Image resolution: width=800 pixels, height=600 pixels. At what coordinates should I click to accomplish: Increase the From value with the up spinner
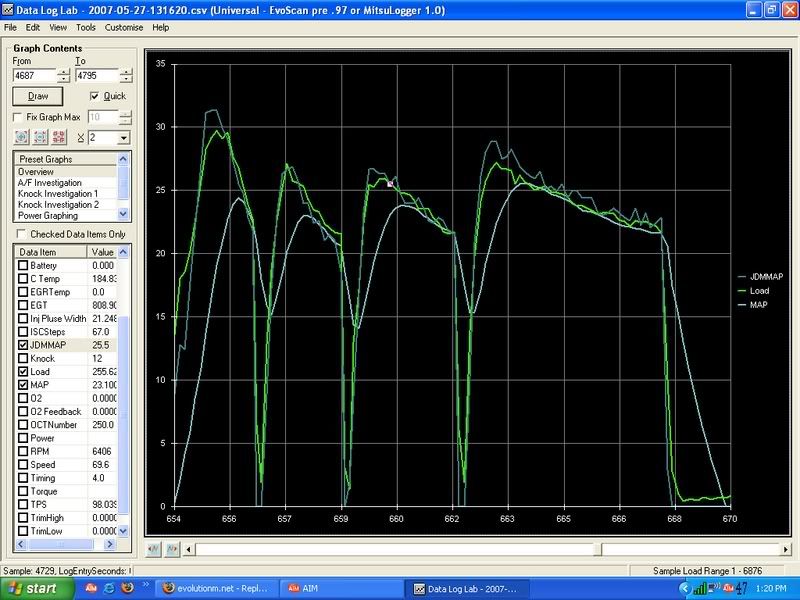64,70
